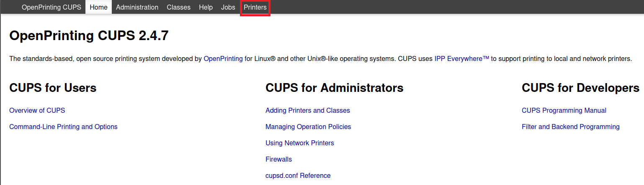Open Filter and Backend Programming link
Image resolution: width=644 pixels, height=185 pixels.
pyautogui.click(x=570, y=127)
